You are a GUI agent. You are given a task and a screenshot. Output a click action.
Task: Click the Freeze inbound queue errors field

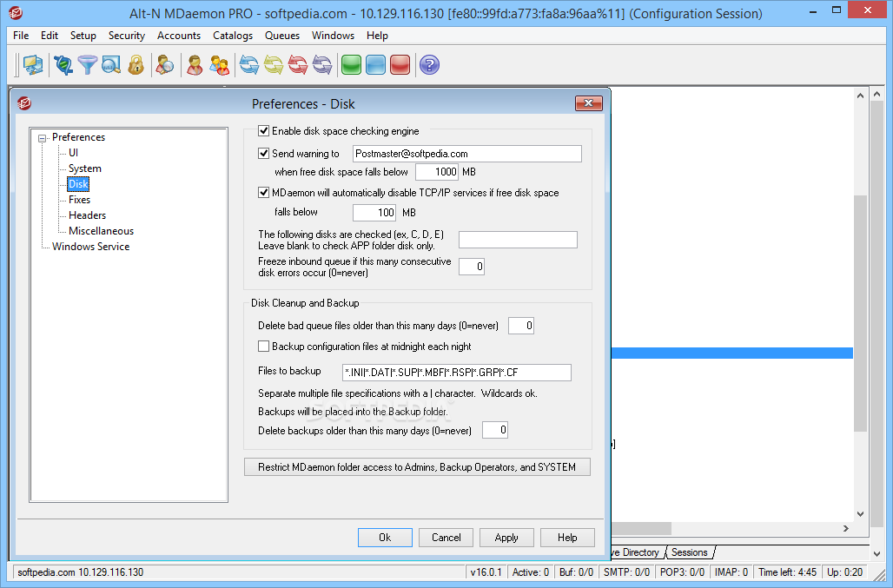[x=472, y=267]
